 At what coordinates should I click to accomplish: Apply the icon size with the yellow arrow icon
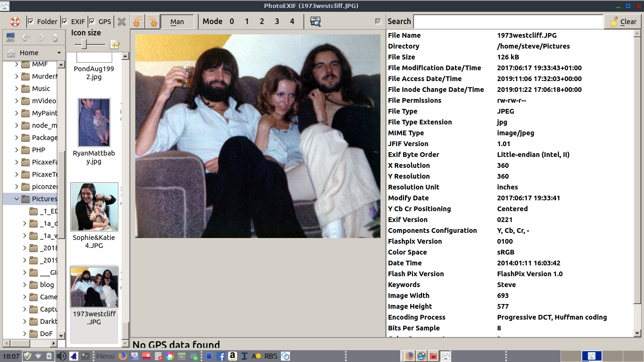[115, 44]
